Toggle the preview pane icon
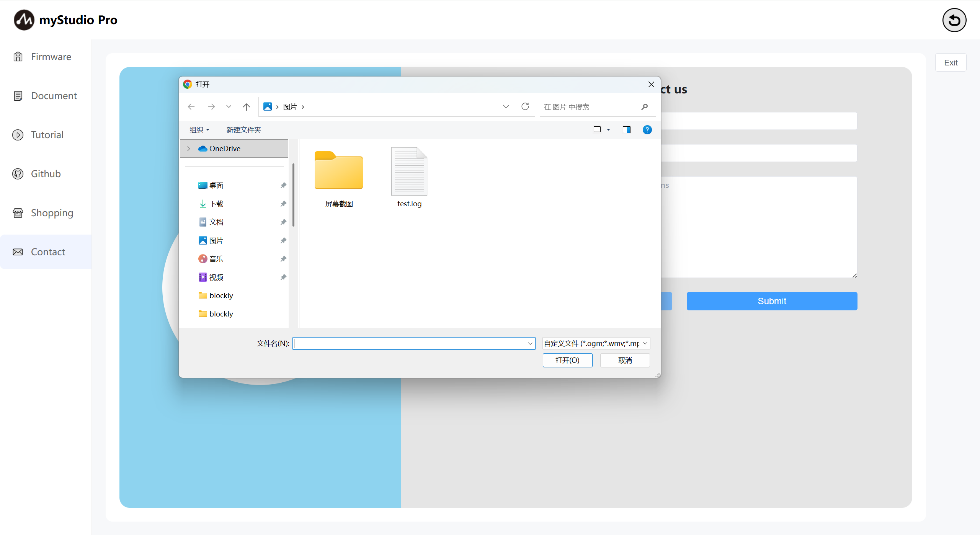This screenshot has height=535, width=980. tap(626, 130)
